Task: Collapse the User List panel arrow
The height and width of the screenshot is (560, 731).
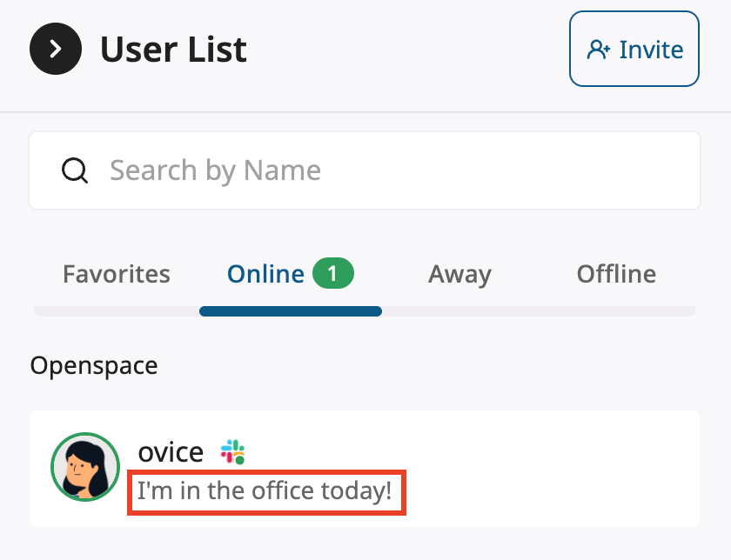Action: [x=56, y=49]
